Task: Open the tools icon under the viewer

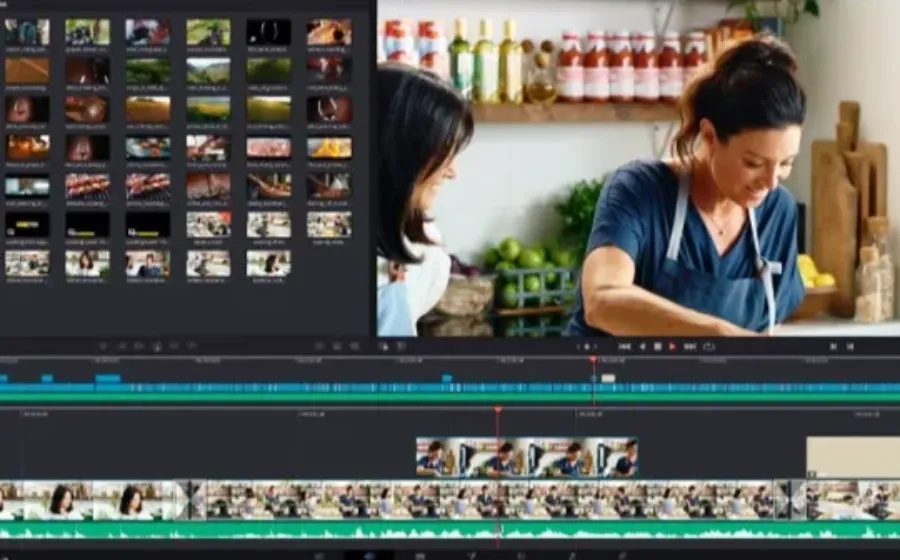Action: point(383,346)
